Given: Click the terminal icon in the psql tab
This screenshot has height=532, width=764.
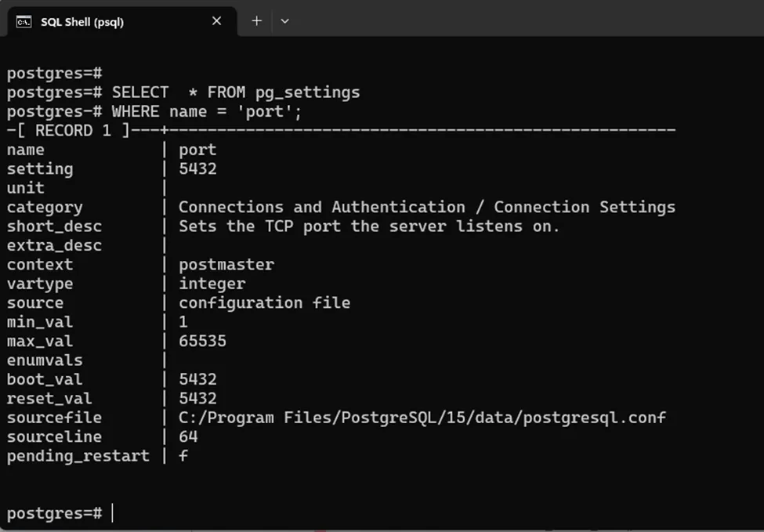Looking at the screenshot, I should [24, 21].
